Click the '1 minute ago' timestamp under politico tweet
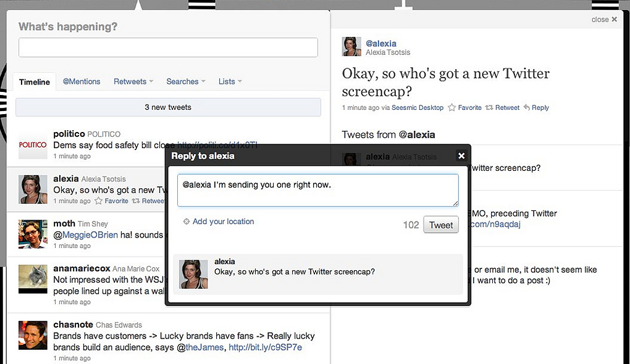This screenshot has height=364, width=630. pos(72,156)
